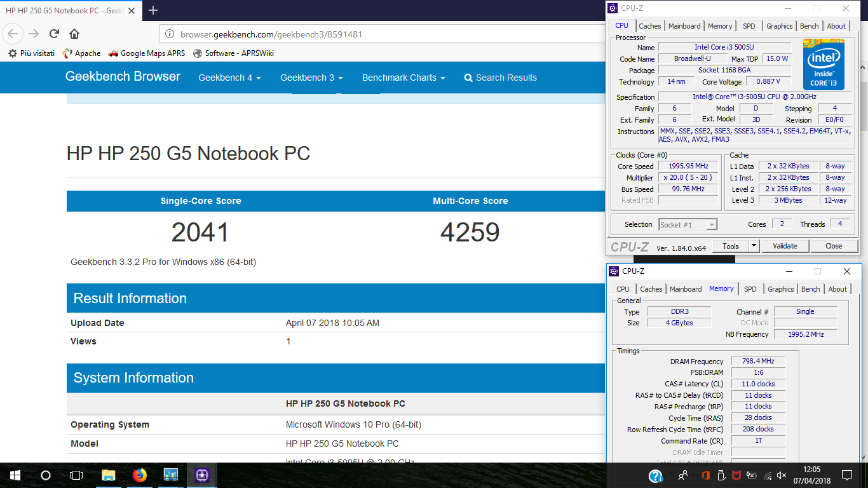Switch to Mainboard tab in top CPU-Z window
The height and width of the screenshot is (488, 868).
[x=684, y=26]
